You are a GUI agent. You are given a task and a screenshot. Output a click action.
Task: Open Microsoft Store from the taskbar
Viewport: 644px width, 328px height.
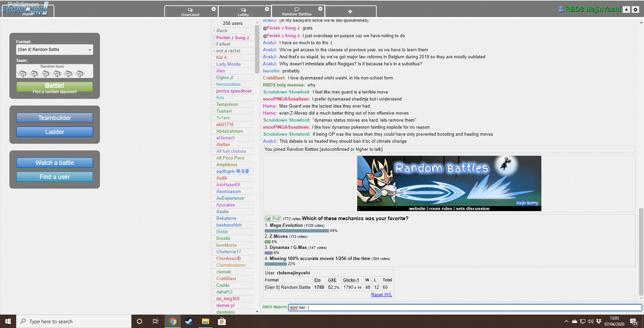coord(221,321)
